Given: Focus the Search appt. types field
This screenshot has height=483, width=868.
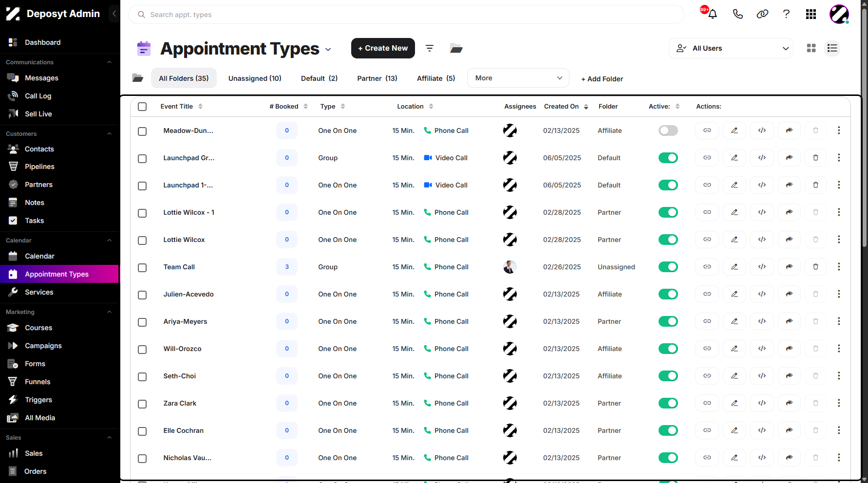Looking at the screenshot, I should click(x=406, y=15).
